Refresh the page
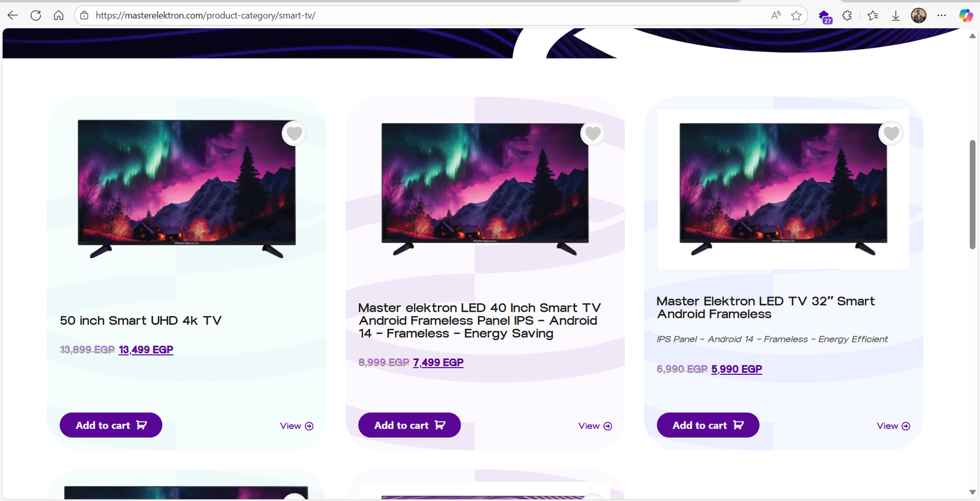Viewport: 980px width, 501px height. (36, 15)
